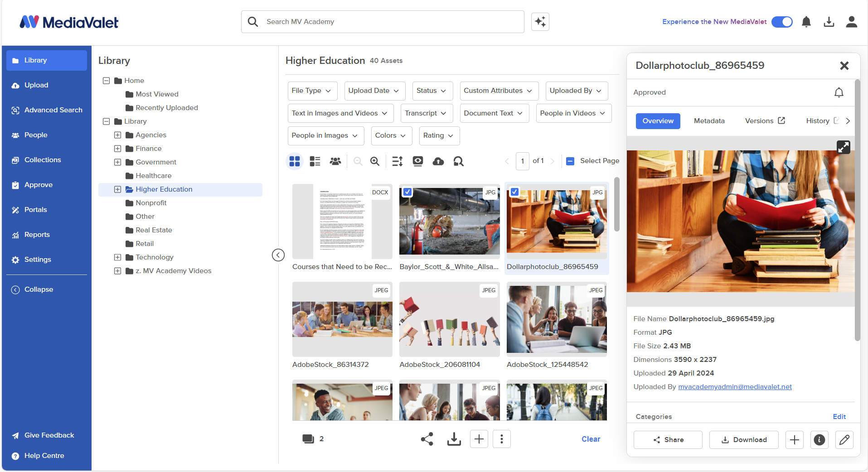Switch to the Metadata tab
The width and height of the screenshot is (868, 472).
[x=709, y=121]
